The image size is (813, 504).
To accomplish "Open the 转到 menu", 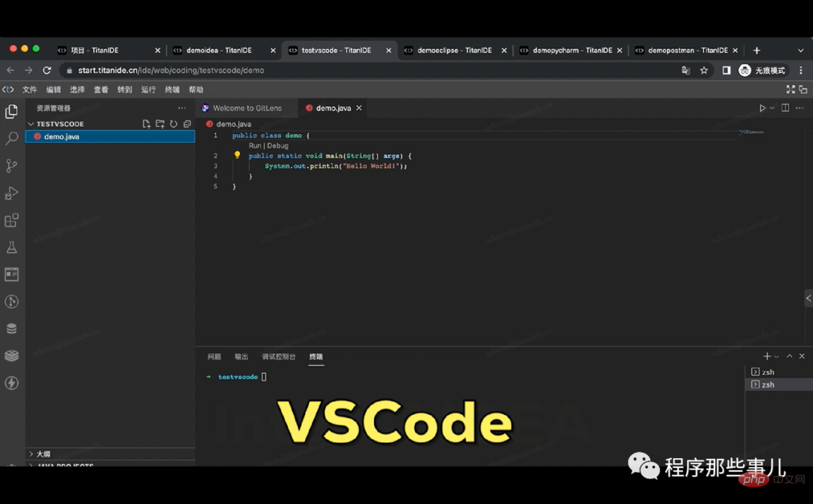I will click(125, 90).
